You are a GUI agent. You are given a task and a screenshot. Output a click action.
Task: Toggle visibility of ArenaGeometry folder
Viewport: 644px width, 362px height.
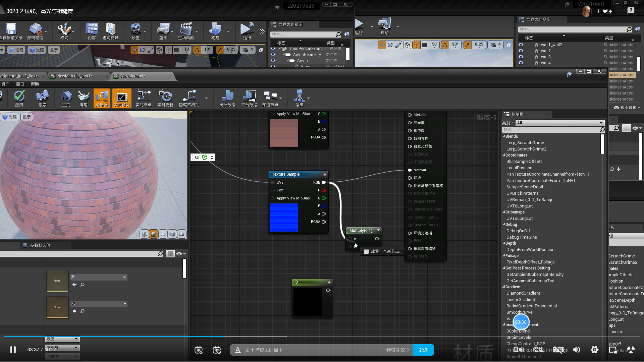pyautogui.click(x=273, y=54)
